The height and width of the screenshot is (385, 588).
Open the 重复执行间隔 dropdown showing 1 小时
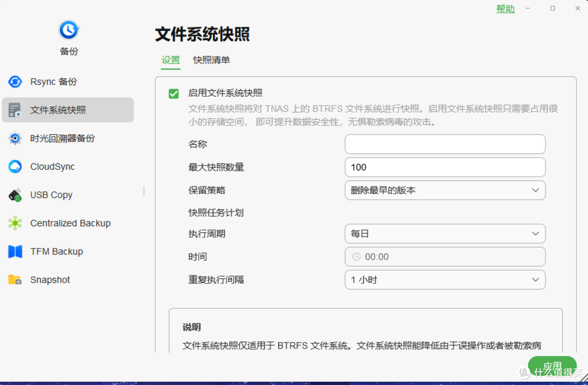click(x=445, y=280)
